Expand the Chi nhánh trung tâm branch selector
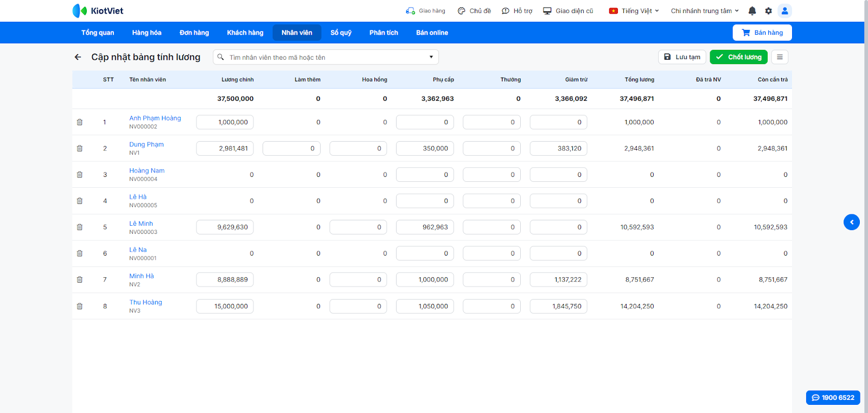The image size is (868, 413). tap(705, 11)
